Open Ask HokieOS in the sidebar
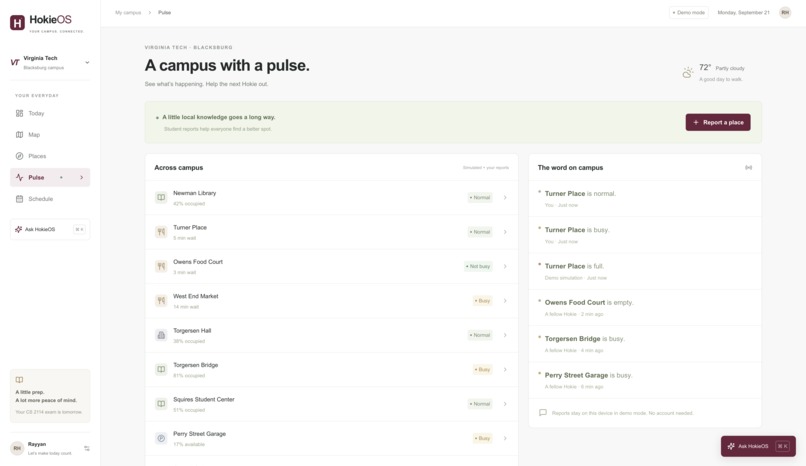This screenshot has width=806, height=466. click(x=50, y=229)
